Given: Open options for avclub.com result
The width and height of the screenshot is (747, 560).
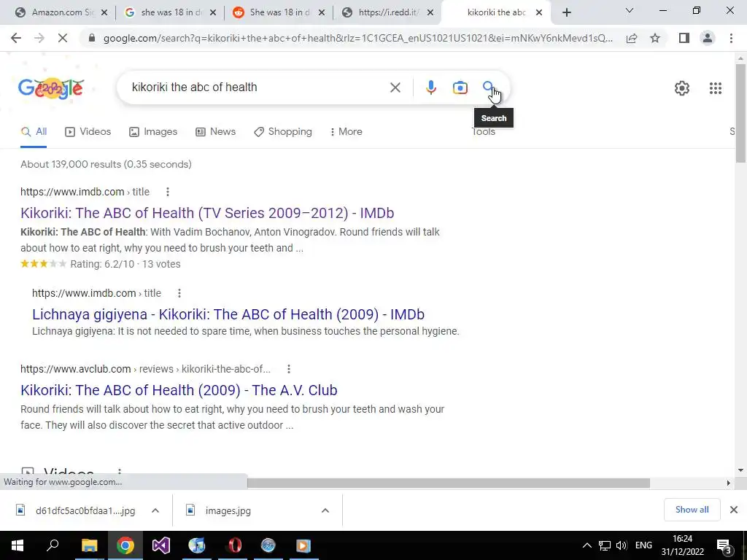Looking at the screenshot, I should pos(289,369).
